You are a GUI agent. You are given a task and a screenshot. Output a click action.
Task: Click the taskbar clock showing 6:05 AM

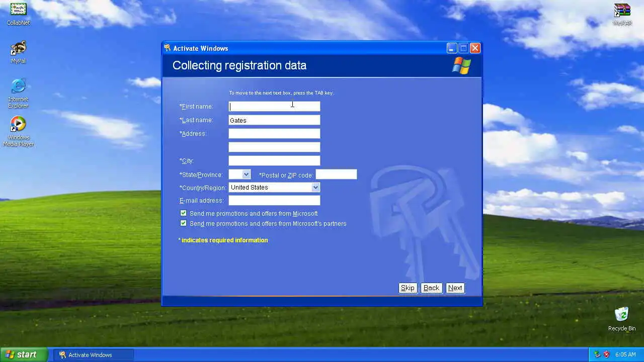click(x=625, y=354)
